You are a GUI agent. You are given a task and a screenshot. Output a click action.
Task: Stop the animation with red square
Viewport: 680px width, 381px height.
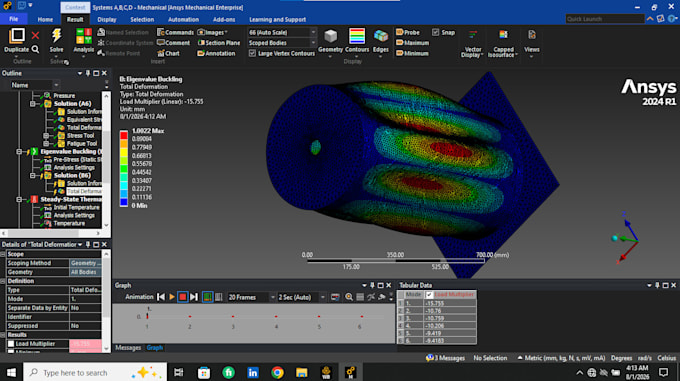tap(183, 297)
